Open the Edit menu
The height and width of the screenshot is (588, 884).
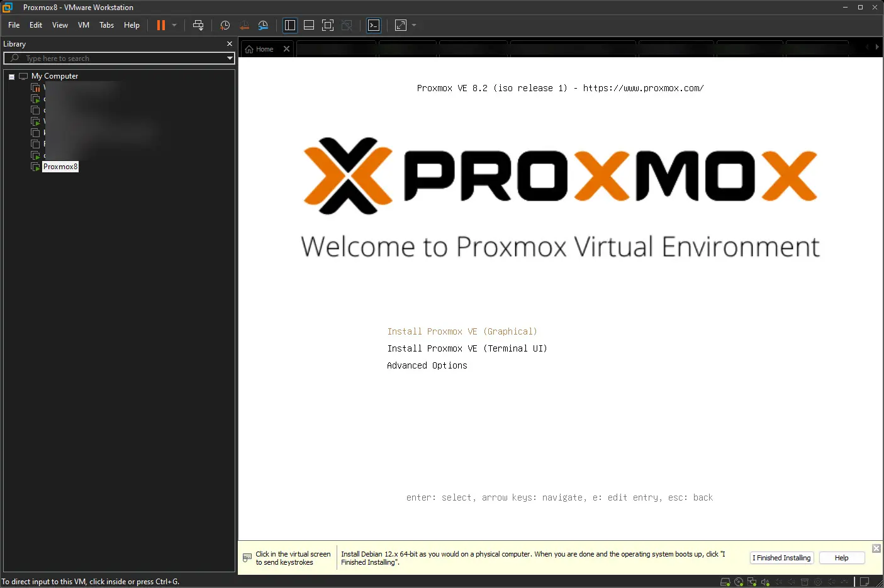point(36,25)
